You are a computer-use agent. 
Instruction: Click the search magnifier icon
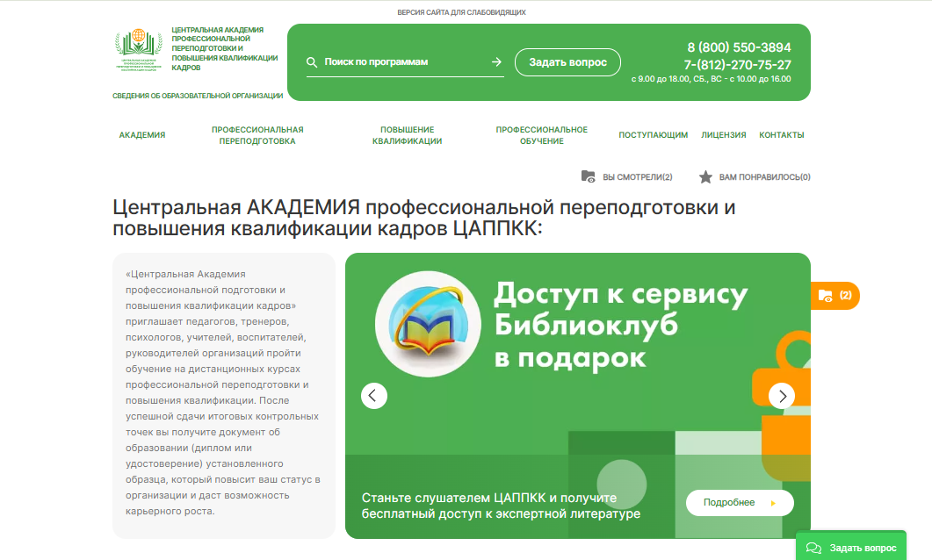click(x=312, y=62)
